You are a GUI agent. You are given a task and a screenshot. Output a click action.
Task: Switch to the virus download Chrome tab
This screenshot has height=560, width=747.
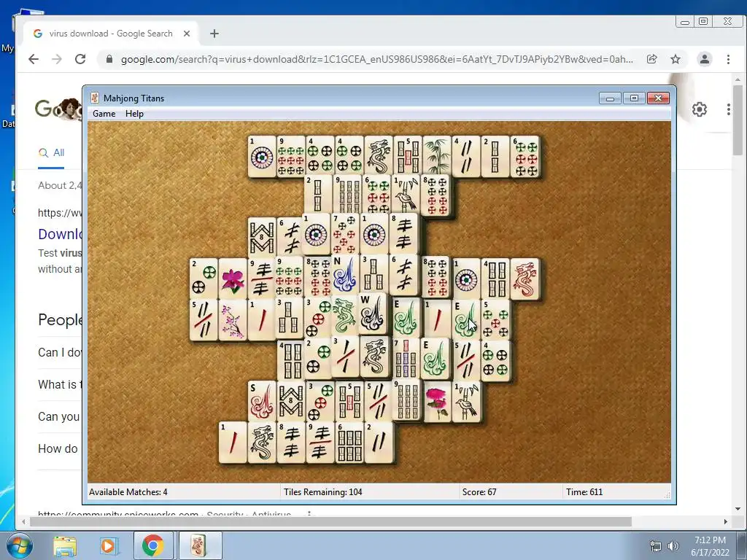coord(111,34)
